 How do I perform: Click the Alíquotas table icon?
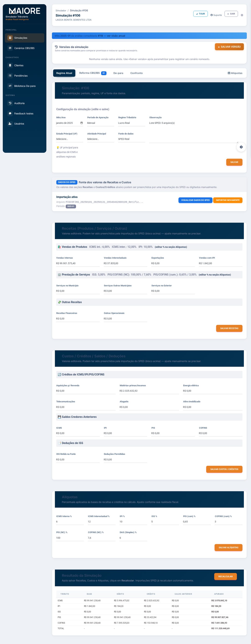click(229, 73)
